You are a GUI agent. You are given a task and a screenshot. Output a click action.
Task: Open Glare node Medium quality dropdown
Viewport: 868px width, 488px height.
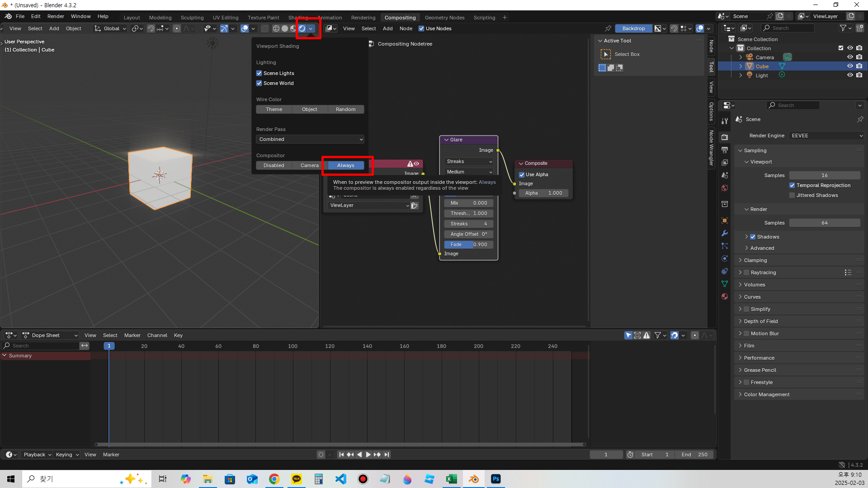coord(469,172)
